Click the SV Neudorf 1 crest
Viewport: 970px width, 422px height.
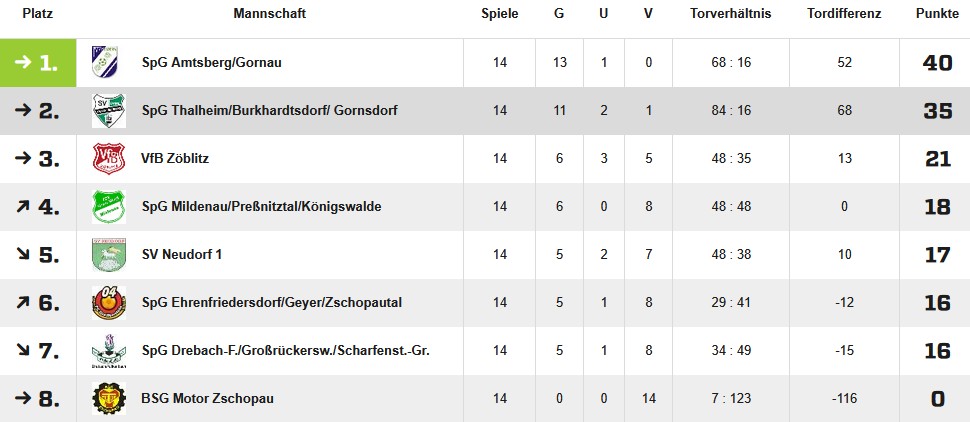point(109,254)
